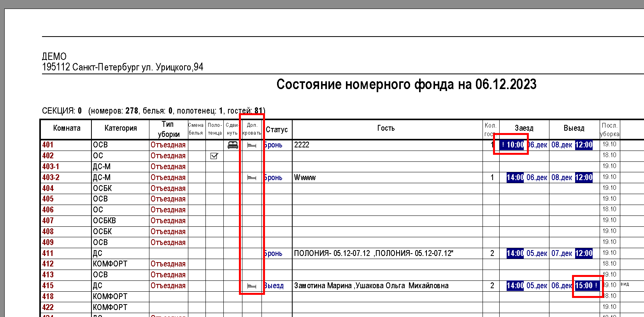This screenshot has height=317, width=644.
Task: Click the Категория column header
Action: [121, 128]
